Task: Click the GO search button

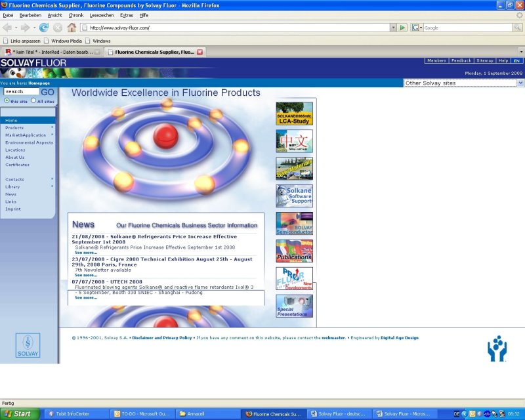Action: click(47, 92)
